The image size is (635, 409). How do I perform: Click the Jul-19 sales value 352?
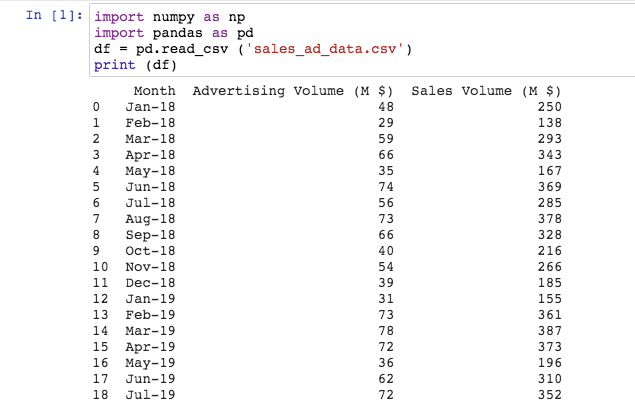[x=549, y=395]
